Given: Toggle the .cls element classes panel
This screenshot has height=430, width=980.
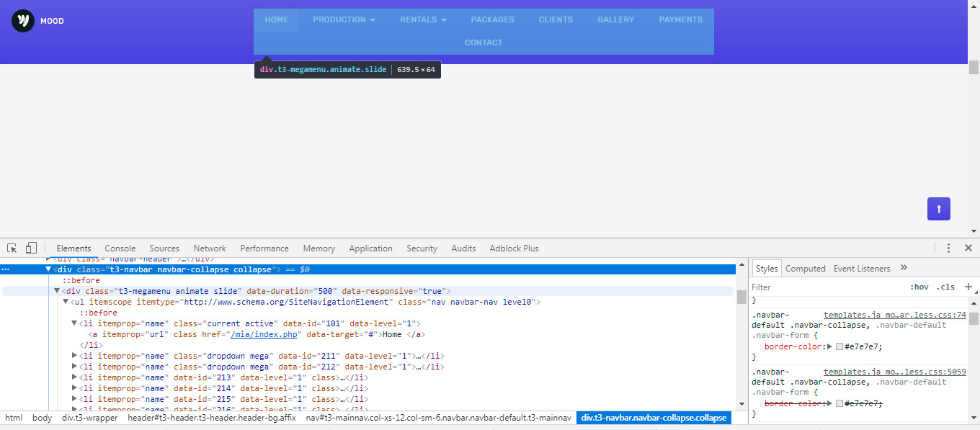Looking at the screenshot, I should (946, 287).
